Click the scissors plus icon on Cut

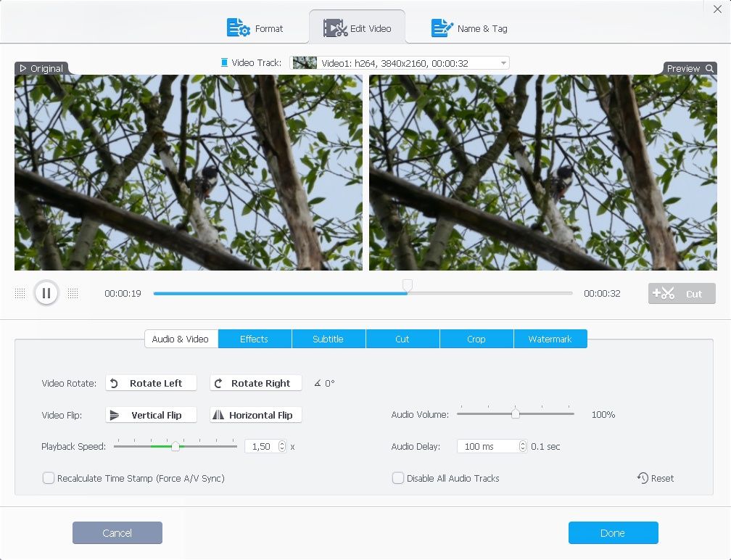point(664,293)
